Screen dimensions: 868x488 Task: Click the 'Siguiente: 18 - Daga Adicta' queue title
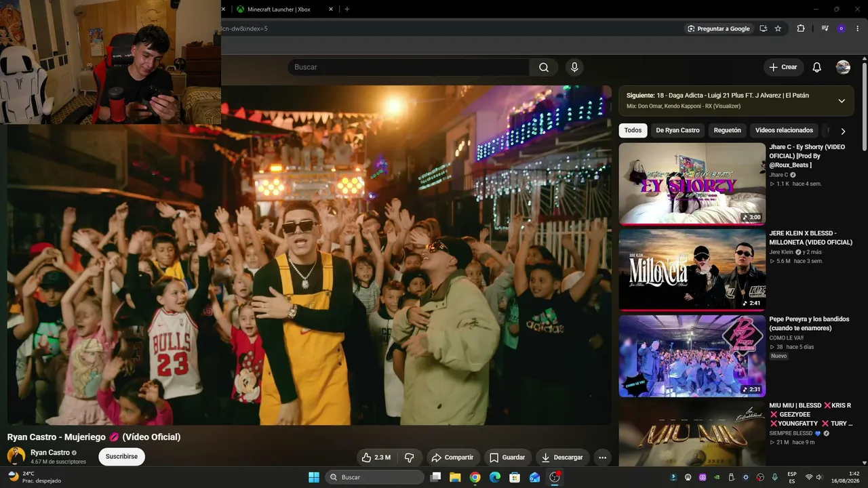click(717, 96)
